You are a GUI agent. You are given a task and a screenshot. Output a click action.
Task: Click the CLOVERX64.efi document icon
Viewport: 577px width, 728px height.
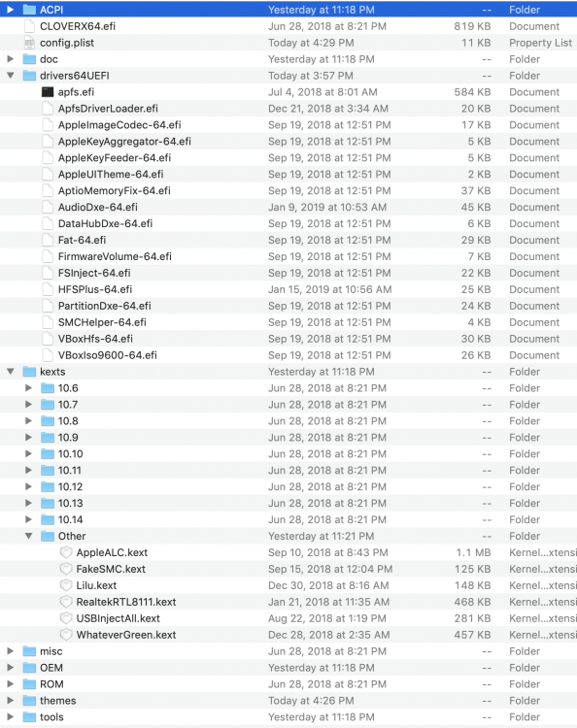29,26
